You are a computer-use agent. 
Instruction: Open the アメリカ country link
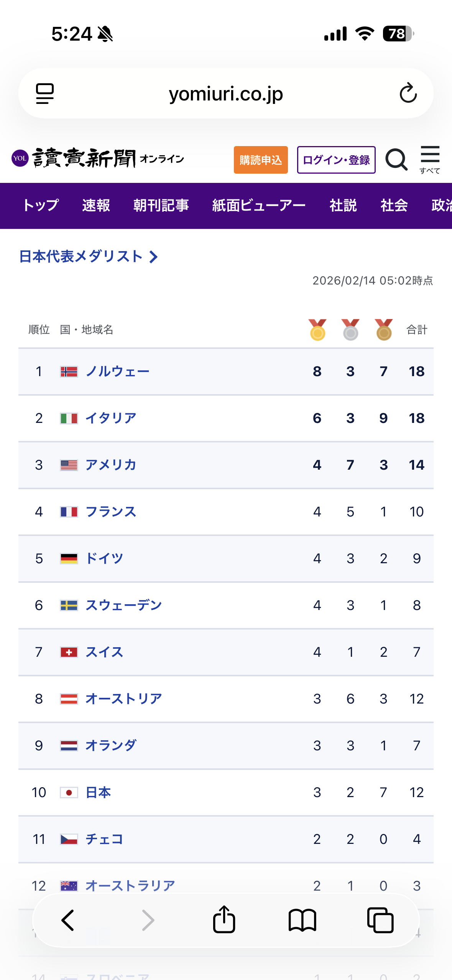pos(111,465)
